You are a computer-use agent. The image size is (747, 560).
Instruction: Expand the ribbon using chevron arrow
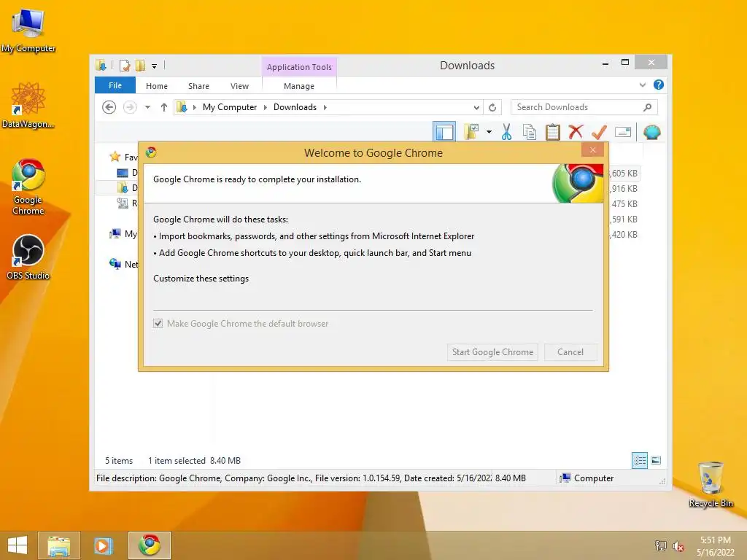[x=643, y=85]
